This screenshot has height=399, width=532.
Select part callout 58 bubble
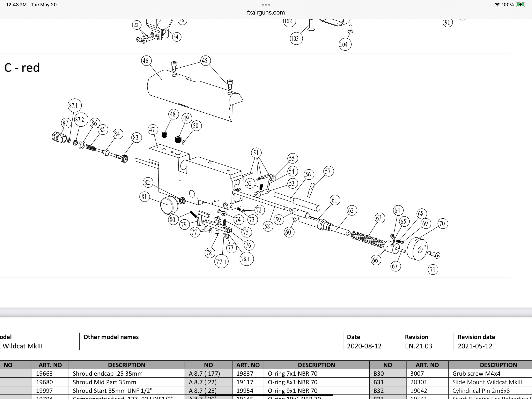coord(268,226)
